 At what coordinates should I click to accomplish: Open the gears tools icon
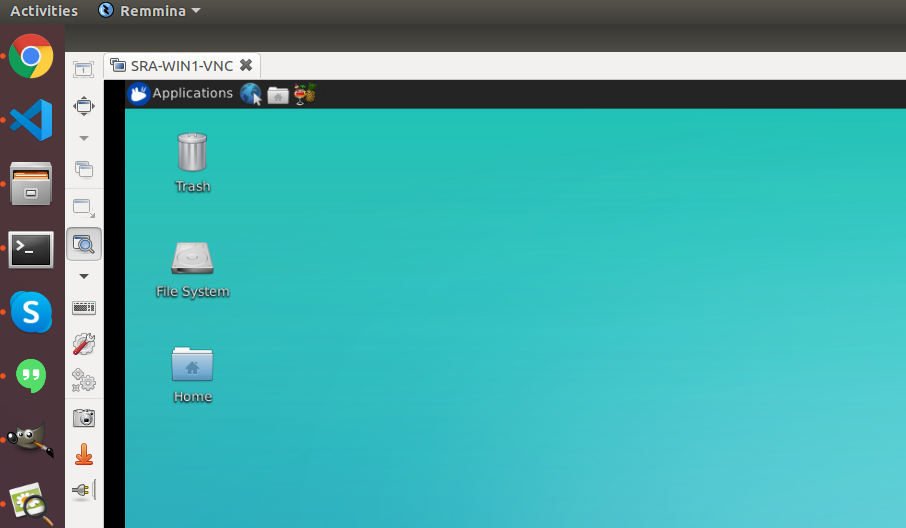[x=84, y=380]
